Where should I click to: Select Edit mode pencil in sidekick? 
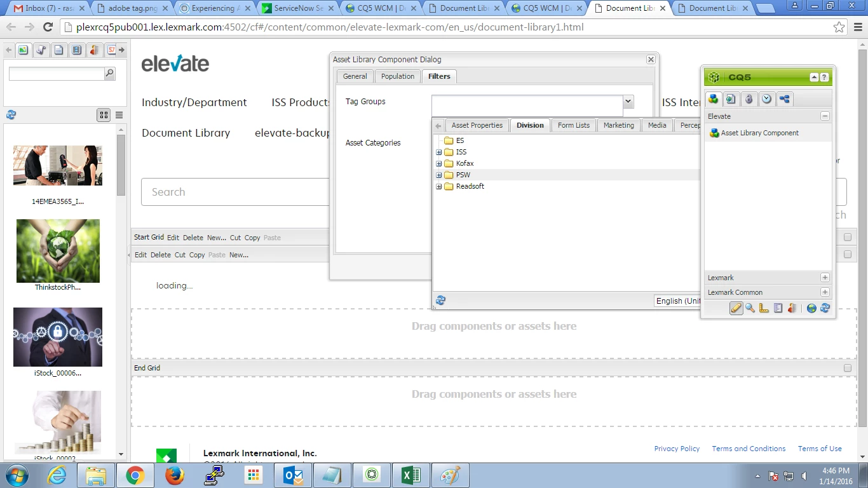click(x=736, y=308)
